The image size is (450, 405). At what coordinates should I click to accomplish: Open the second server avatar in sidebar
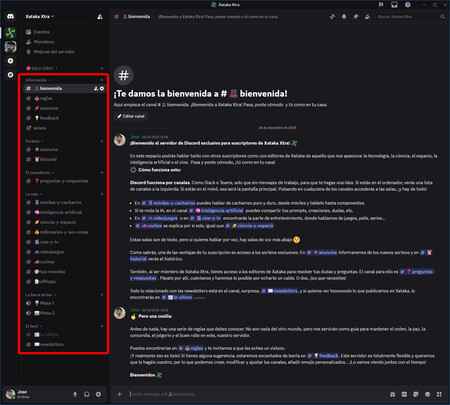click(x=10, y=47)
